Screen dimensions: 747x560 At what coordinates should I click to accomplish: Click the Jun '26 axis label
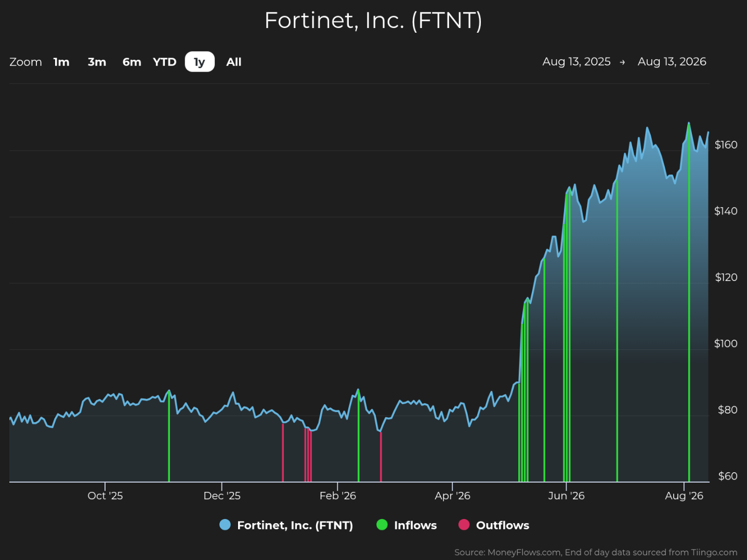point(566,496)
